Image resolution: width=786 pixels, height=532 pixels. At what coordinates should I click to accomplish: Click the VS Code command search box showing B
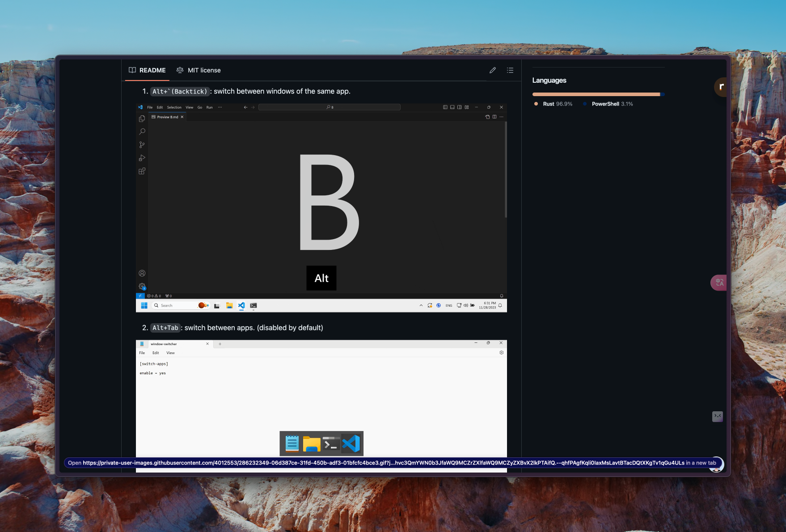330,107
